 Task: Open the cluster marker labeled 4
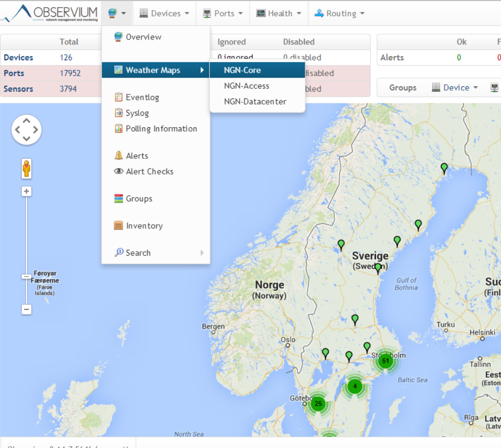click(x=355, y=386)
